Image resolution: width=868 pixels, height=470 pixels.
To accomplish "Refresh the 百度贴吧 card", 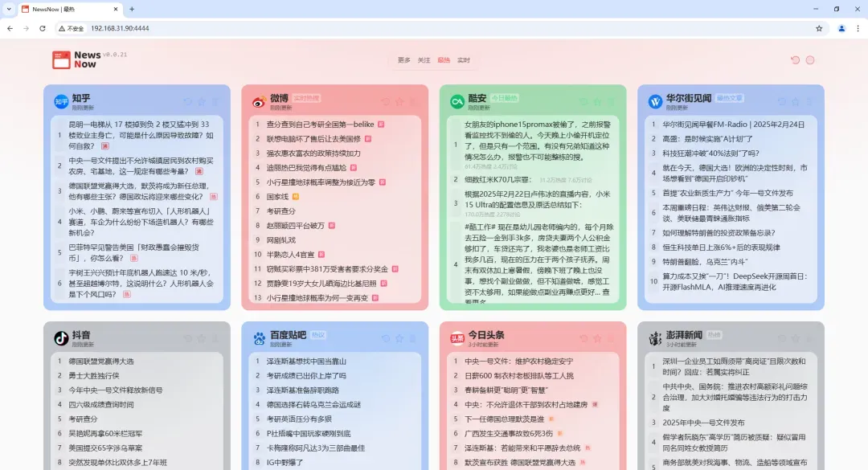I will pyautogui.click(x=386, y=338).
